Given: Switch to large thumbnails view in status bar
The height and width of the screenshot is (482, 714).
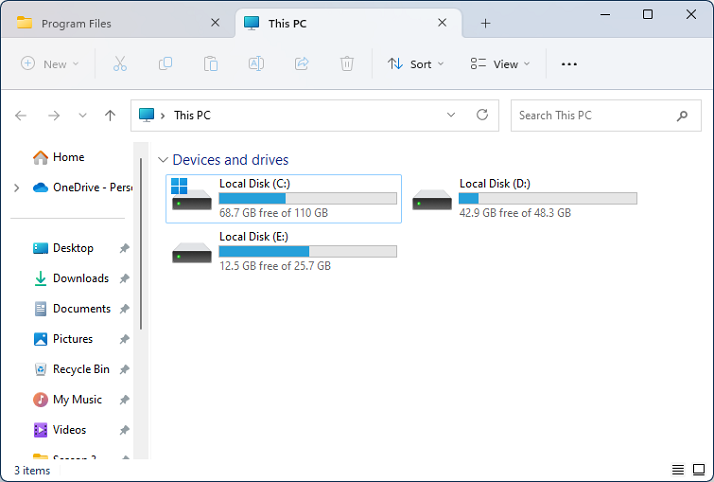Looking at the screenshot, I should click(x=699, y=469).
